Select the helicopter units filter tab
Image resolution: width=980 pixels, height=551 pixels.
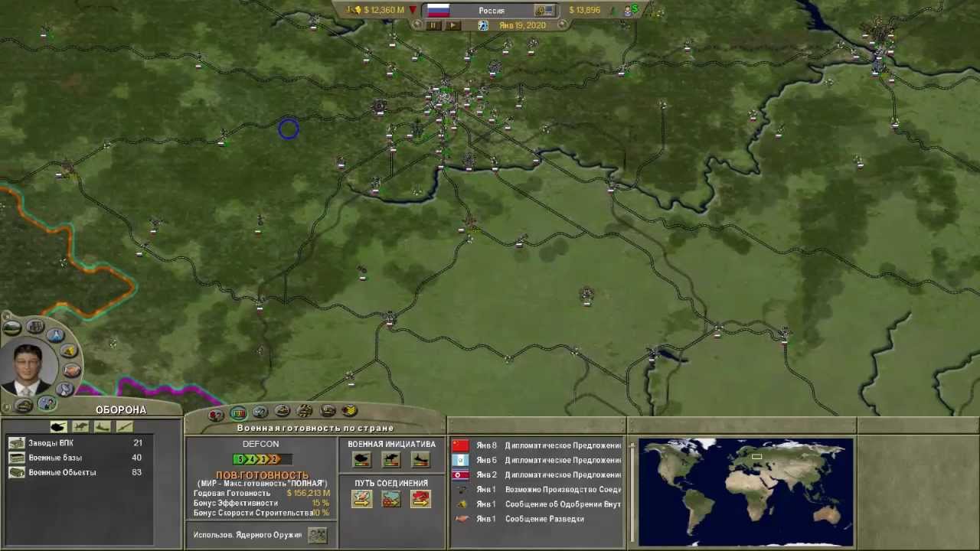80,427
